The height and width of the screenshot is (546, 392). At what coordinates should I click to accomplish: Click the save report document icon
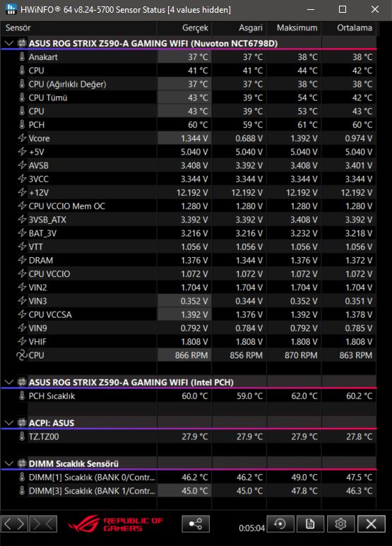(310, 524)
